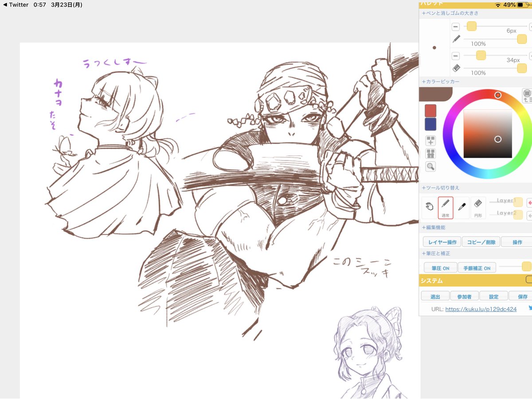Select Layer2 with gray arrow button
Viewport: 532px width, 399px height.
(529, 216)
